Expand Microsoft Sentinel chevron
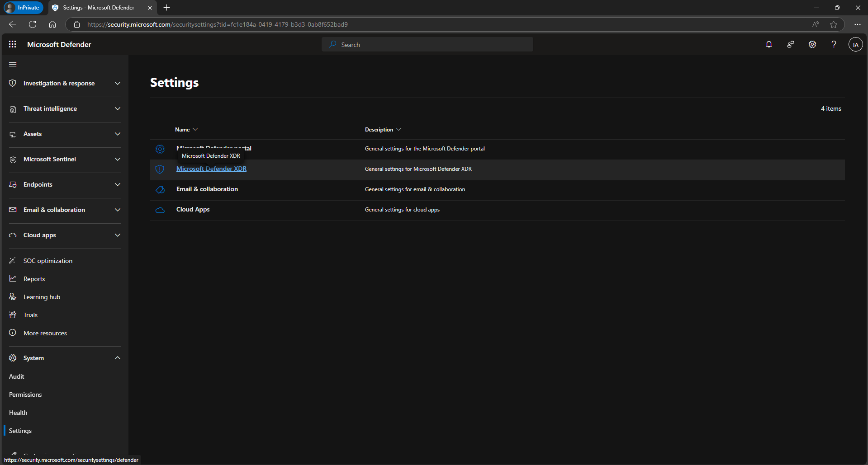Screen dimensions: 868x465 pyautogui.click(x=118, y=160)
